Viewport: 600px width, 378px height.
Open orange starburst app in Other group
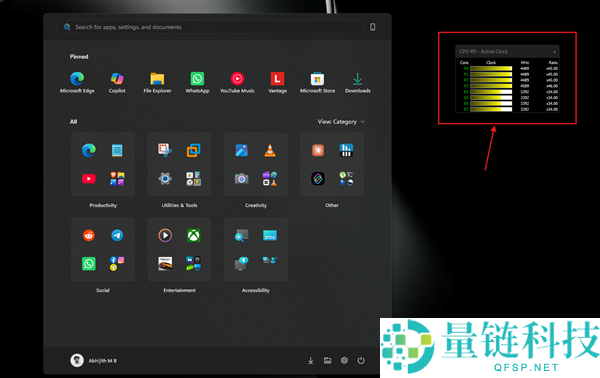[x=318, y=150]
